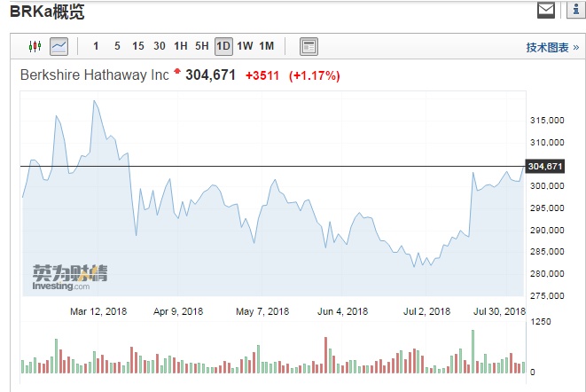Click the +3511 price change value

pos(262,76)
